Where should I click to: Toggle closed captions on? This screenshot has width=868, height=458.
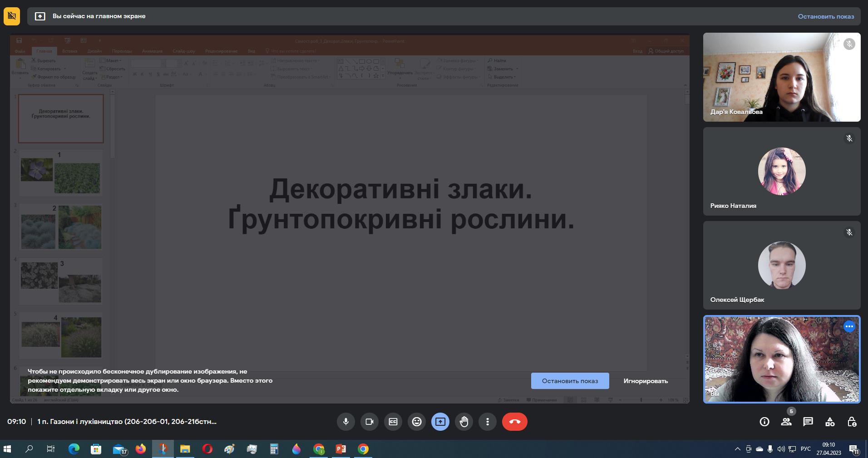coord(393,422)
